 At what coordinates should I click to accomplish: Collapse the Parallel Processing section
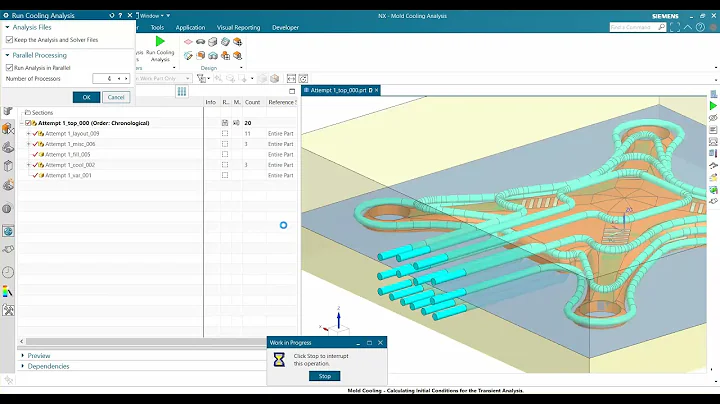[7, 55]
